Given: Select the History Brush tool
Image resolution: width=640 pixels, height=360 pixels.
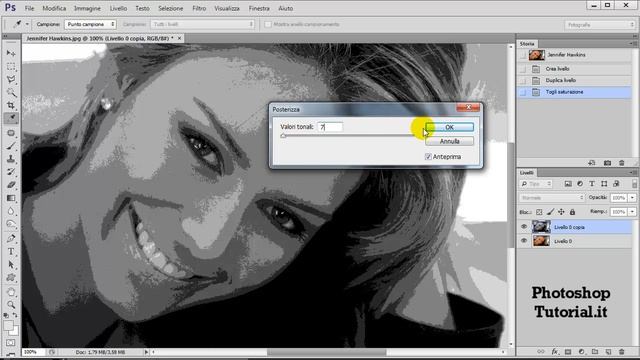Looking at the screenshot, I should point(11,172).
